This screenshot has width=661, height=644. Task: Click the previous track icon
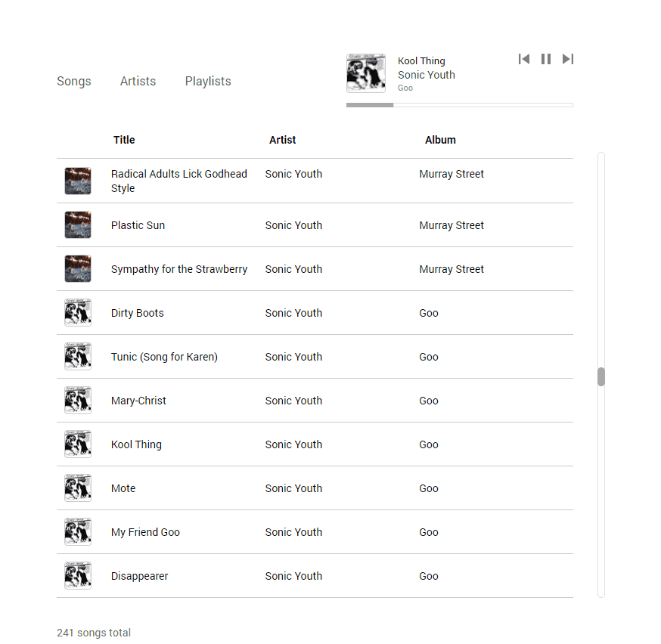click(x=524, y=58)
